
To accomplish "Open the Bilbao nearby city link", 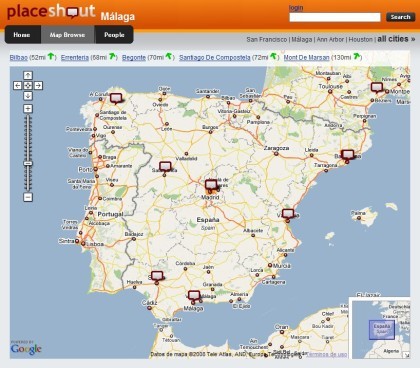I will (19, 57).
